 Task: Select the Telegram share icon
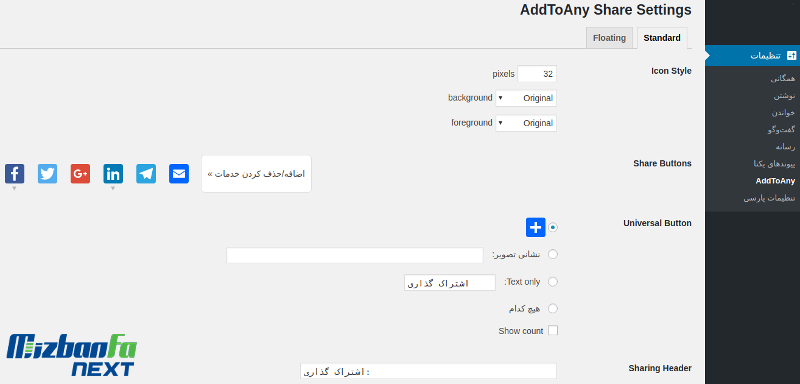pyautogui.click(x=146, y=174)
